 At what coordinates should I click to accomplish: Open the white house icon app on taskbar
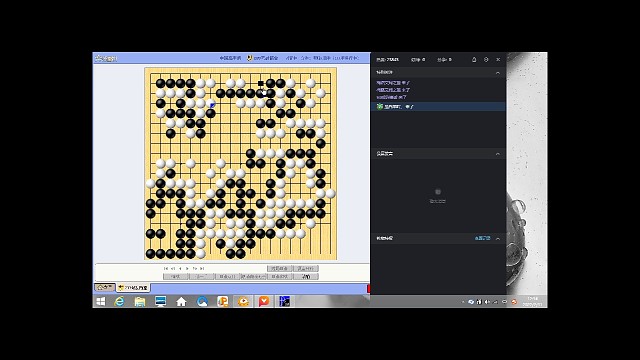[181, 301]
